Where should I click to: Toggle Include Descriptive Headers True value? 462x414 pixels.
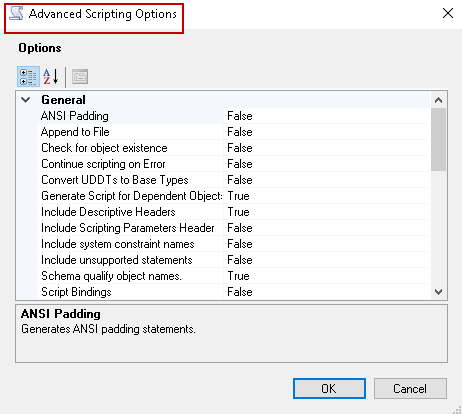click(x=327, y=212)
